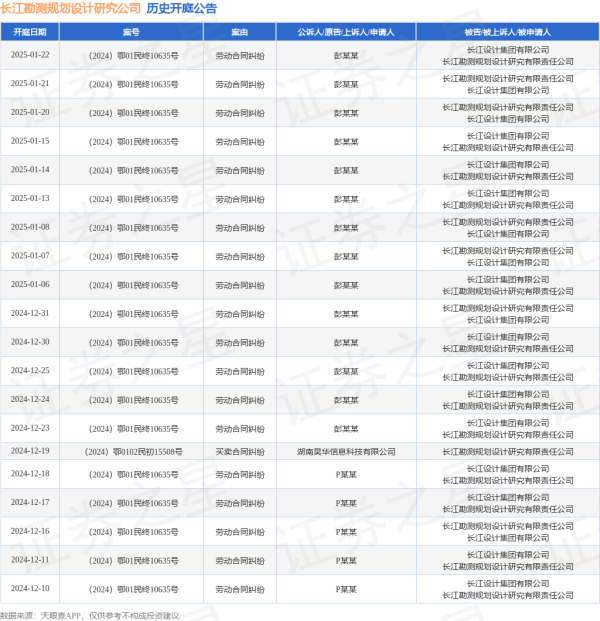This screenshot has width=600, height=621.
Task: Click the 数据来源:天眼查APP footer note
Action: [90, 616]
